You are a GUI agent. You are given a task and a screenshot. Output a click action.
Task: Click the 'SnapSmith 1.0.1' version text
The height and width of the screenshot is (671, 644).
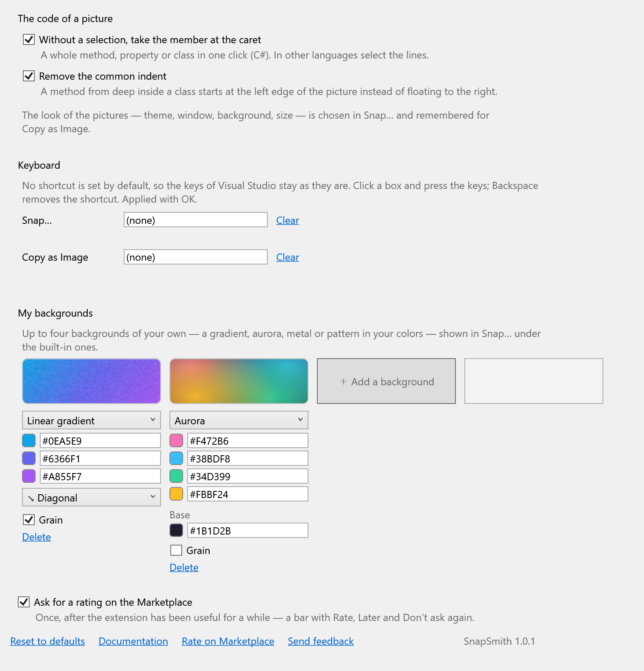499,641
